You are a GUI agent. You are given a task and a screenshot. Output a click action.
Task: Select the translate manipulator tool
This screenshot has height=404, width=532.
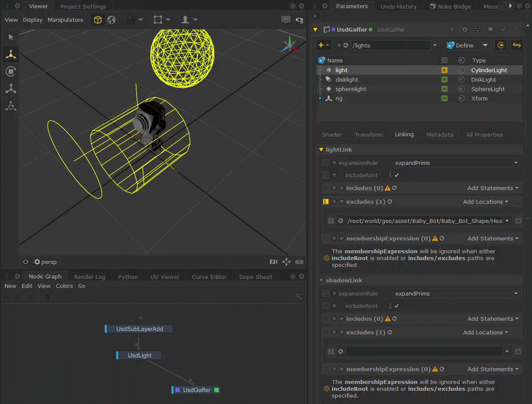(x=11, y=54)
